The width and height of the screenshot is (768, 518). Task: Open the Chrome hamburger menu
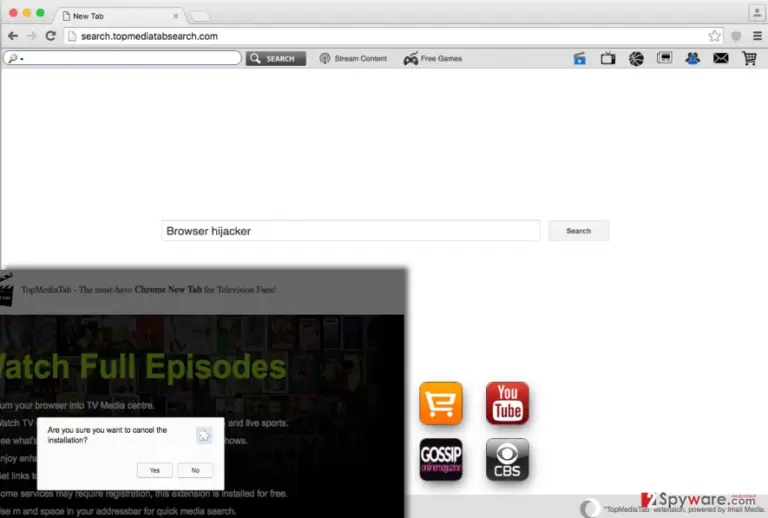[757, 36]
